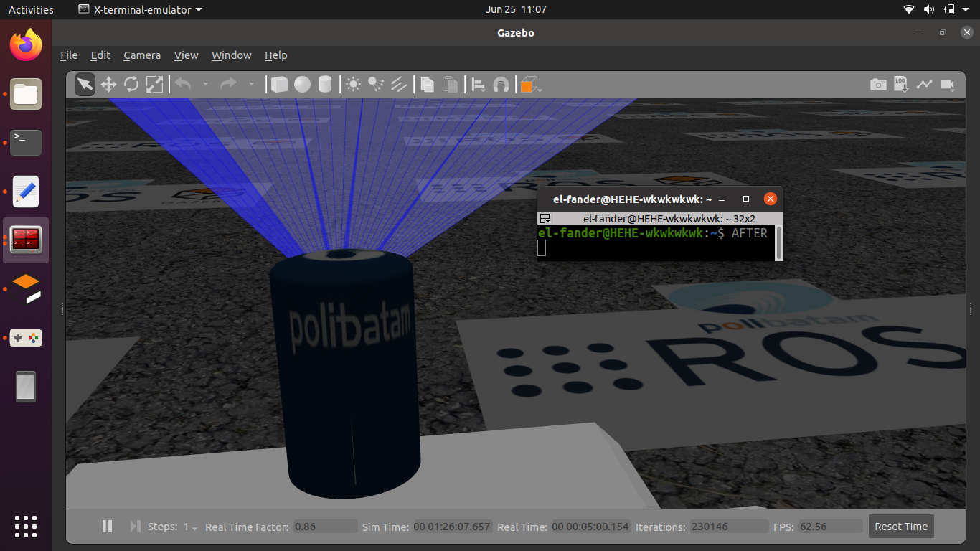Open the Window menu

pos(231,55)
